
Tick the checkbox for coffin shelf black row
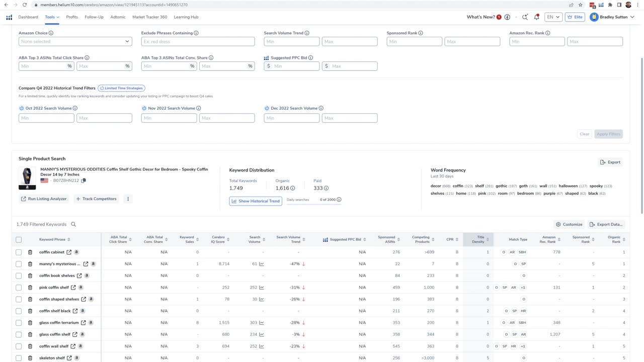point(19,311)
